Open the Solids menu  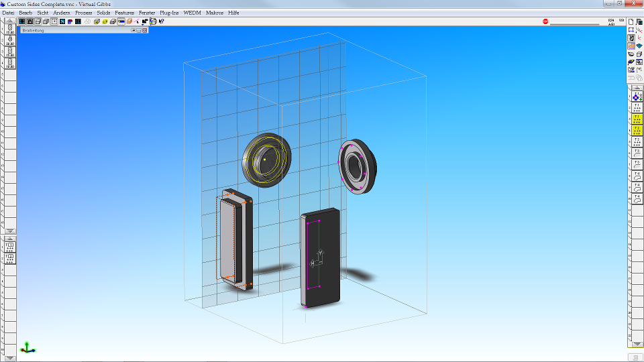coord(103,13)
